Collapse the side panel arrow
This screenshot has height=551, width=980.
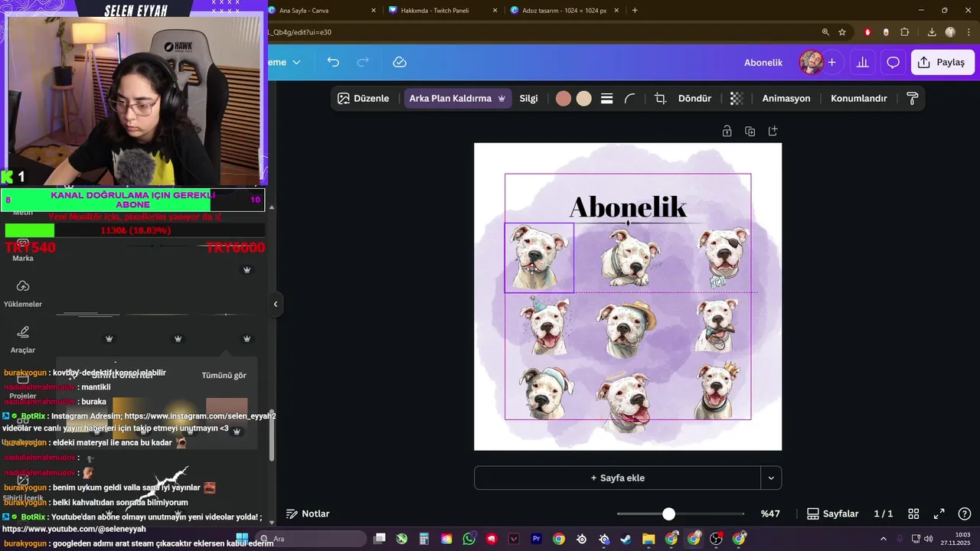click(x=276, y=304)
